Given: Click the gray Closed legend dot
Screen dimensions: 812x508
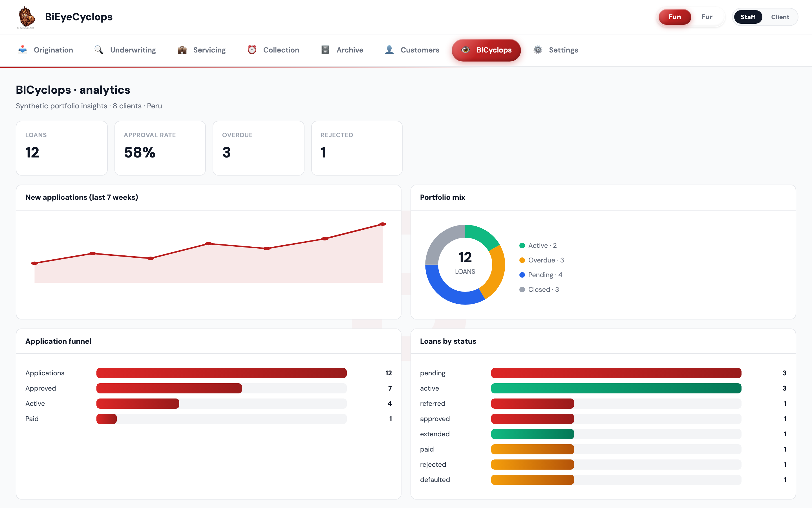Looking at the screenshot, I should pyautogui.click(x=522, y=290).
